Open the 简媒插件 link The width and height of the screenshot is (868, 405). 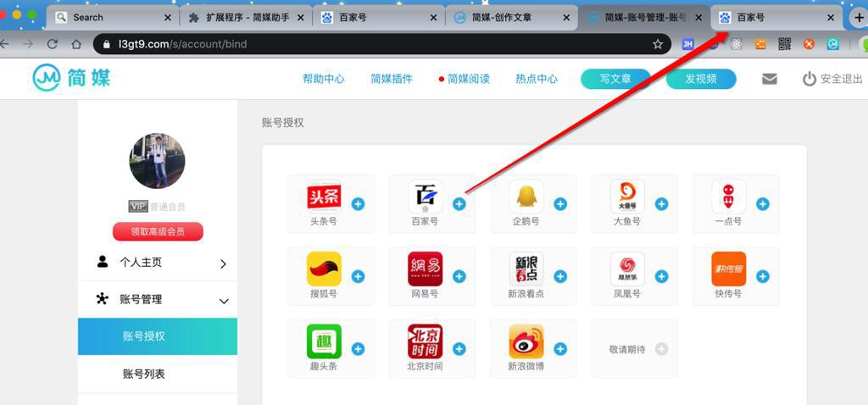point(392,79)
